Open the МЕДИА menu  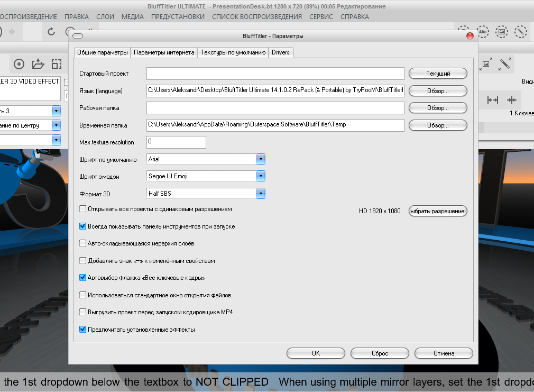pyautogui.click(x=133, y=17)
